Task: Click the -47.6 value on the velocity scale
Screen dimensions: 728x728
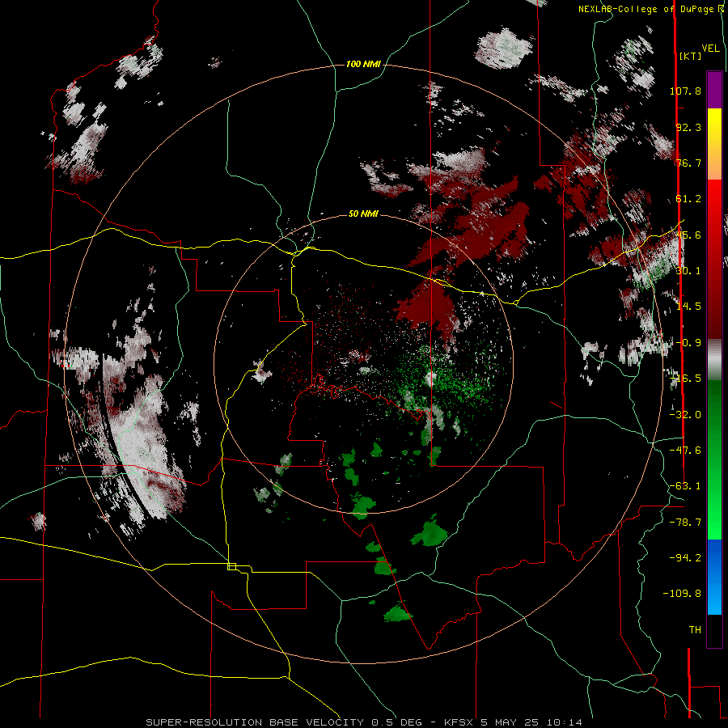Action: tap(685, 451)
